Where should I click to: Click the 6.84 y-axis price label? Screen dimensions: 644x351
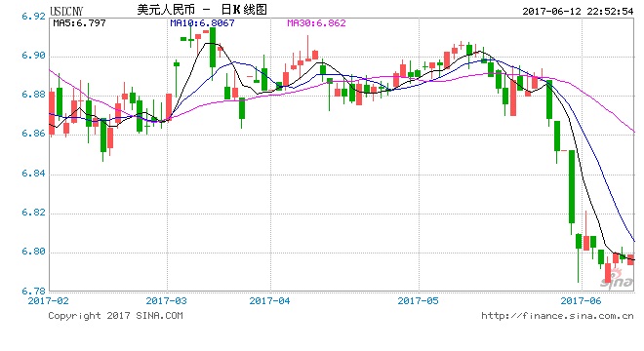click(x=33, y=174)
